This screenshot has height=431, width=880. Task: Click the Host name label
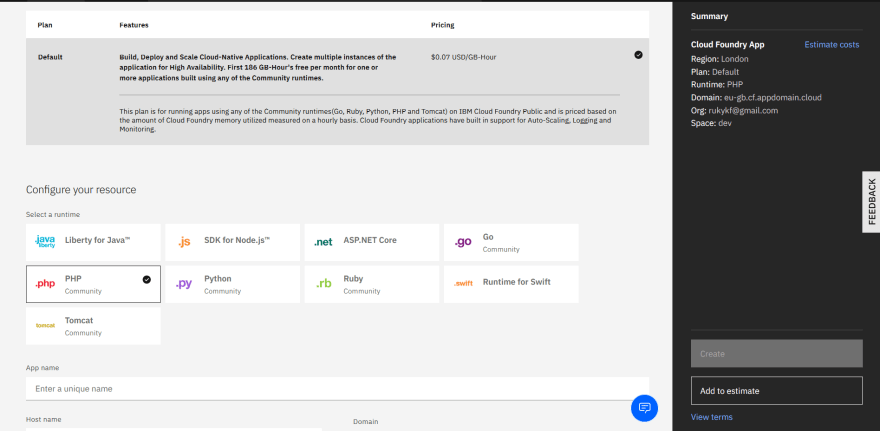click(x=44, y=419)
